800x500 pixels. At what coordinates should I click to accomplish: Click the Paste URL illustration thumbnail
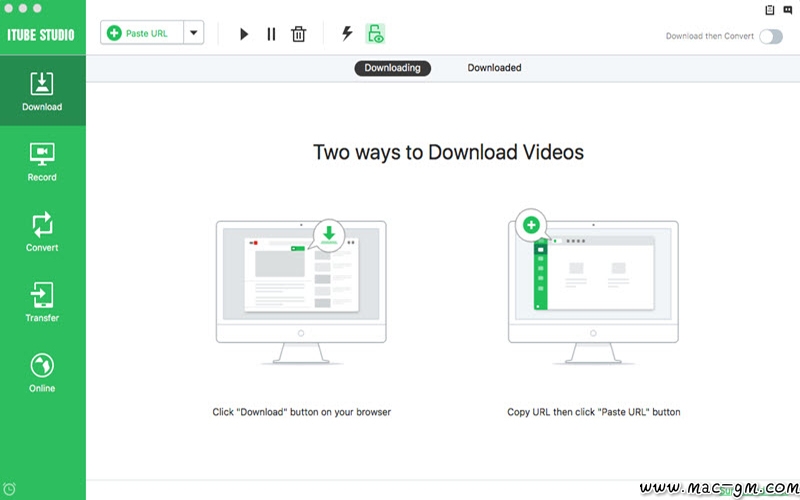point(593,287)
